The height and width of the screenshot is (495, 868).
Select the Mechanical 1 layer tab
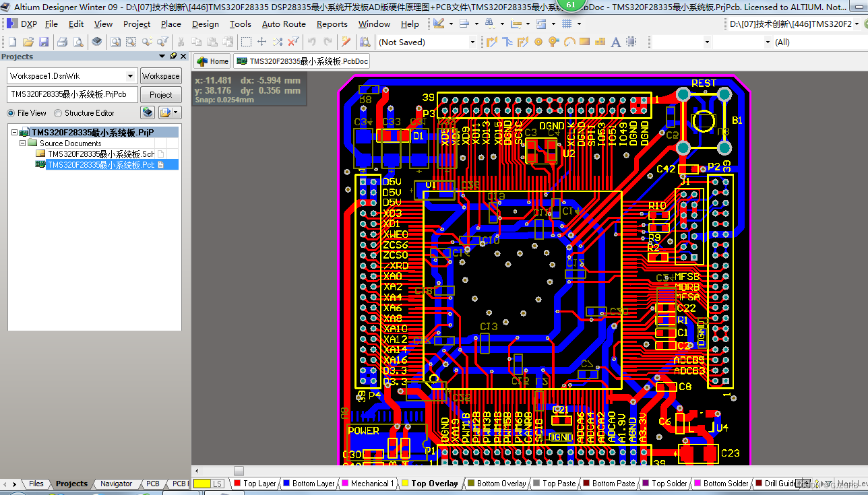click(367, 484)
